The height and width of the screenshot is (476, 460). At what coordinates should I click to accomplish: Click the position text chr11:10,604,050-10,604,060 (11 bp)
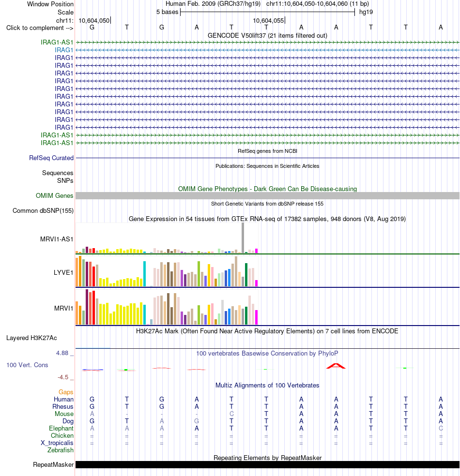(x=318, y=4)
